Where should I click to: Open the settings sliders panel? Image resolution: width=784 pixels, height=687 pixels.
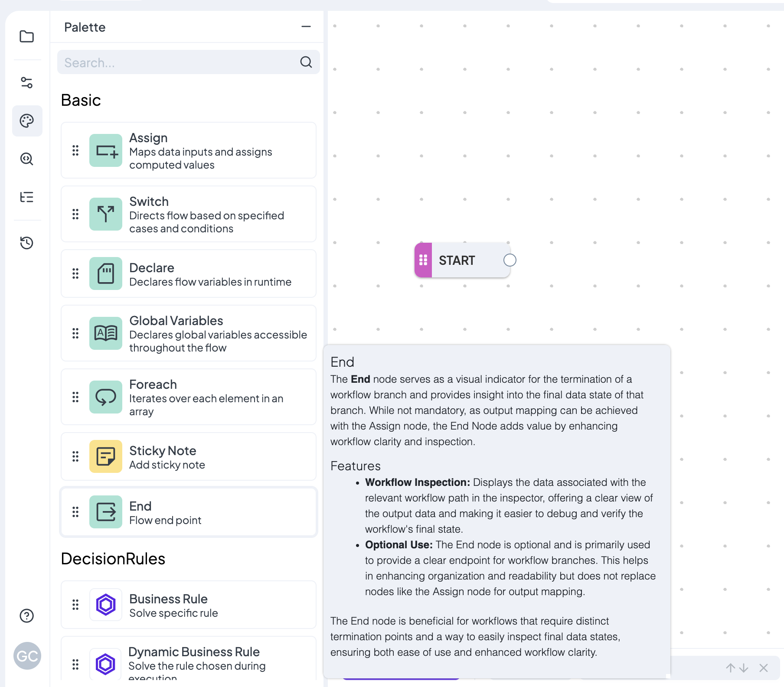pyautogui.click(x=27, y=82)
